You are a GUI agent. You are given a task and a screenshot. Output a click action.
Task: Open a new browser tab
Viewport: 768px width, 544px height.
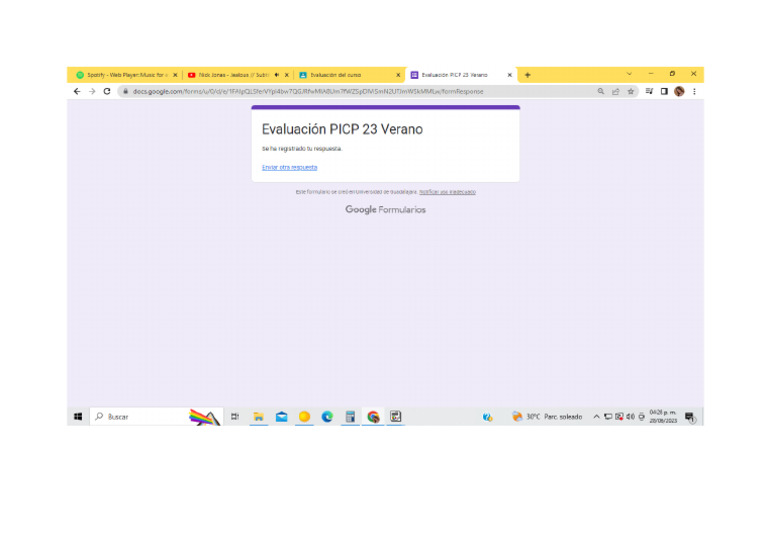528,75
